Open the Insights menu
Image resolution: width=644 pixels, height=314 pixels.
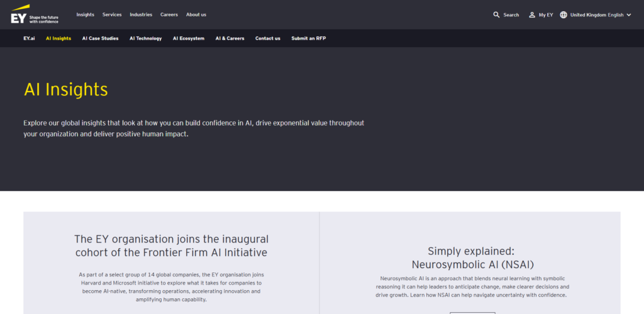[85, 14]
